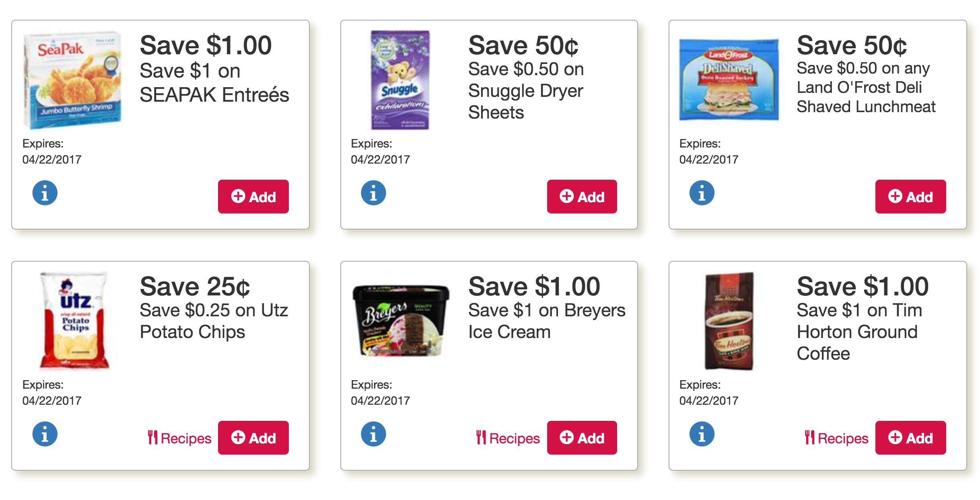Click the Breyers ice cream tub image
The image size is (980, 500).
[401, 321]
